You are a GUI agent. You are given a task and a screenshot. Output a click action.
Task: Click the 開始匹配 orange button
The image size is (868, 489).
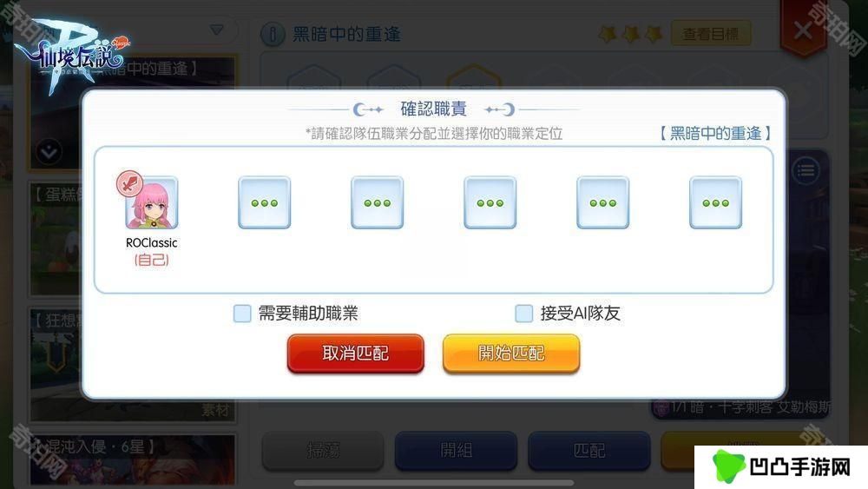[511, 354]
